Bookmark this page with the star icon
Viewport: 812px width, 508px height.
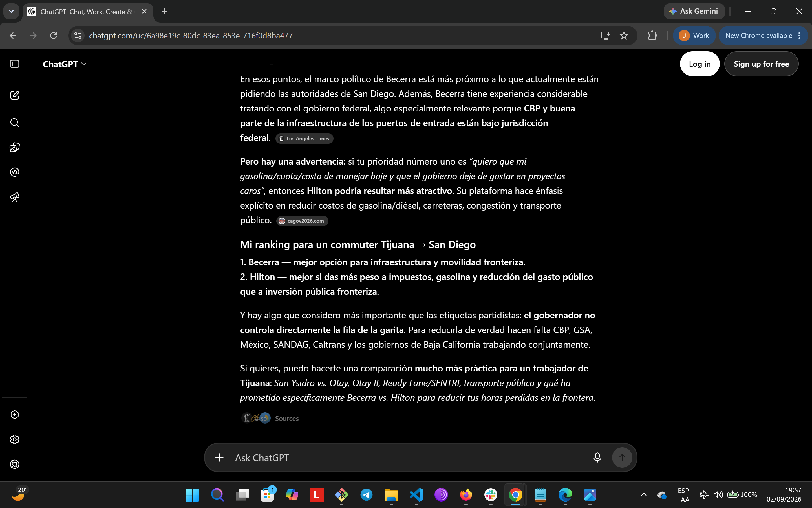(x=624, y=36)
